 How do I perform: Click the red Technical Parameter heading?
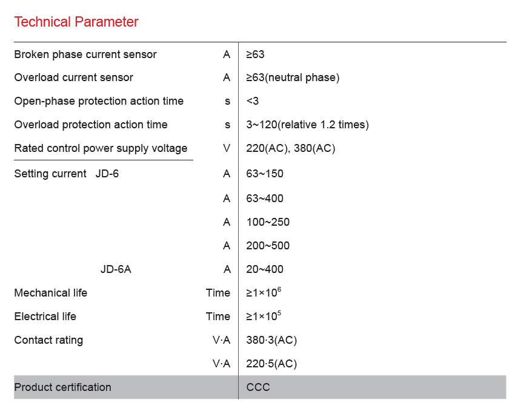click(x=76, y=22)
